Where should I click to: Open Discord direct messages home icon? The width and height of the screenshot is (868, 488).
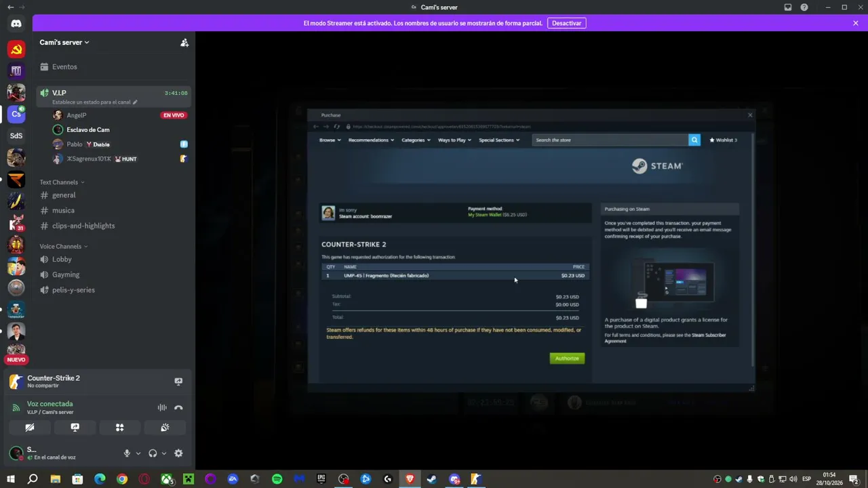tap(16, 24)
